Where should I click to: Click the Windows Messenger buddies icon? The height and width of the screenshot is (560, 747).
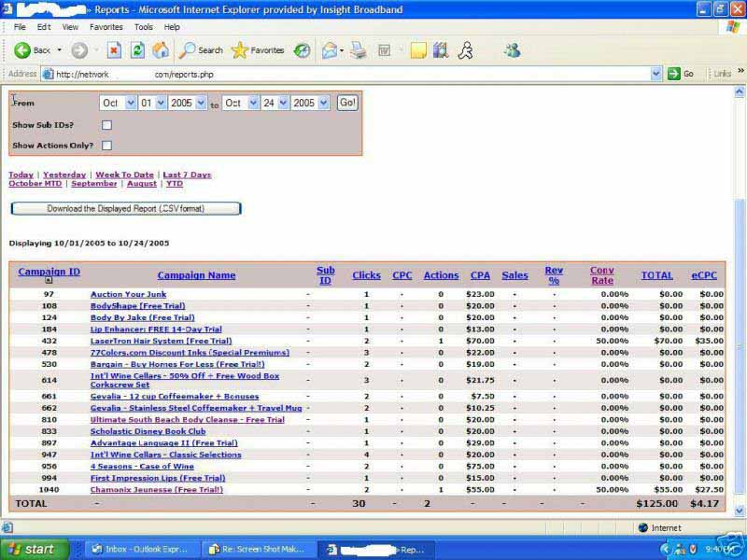(512, 50)
